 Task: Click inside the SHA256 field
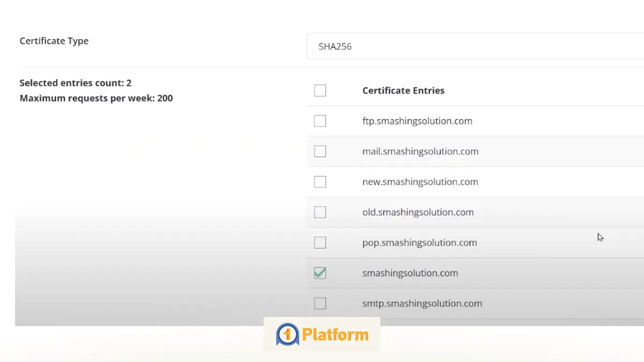tap(376, 46)
